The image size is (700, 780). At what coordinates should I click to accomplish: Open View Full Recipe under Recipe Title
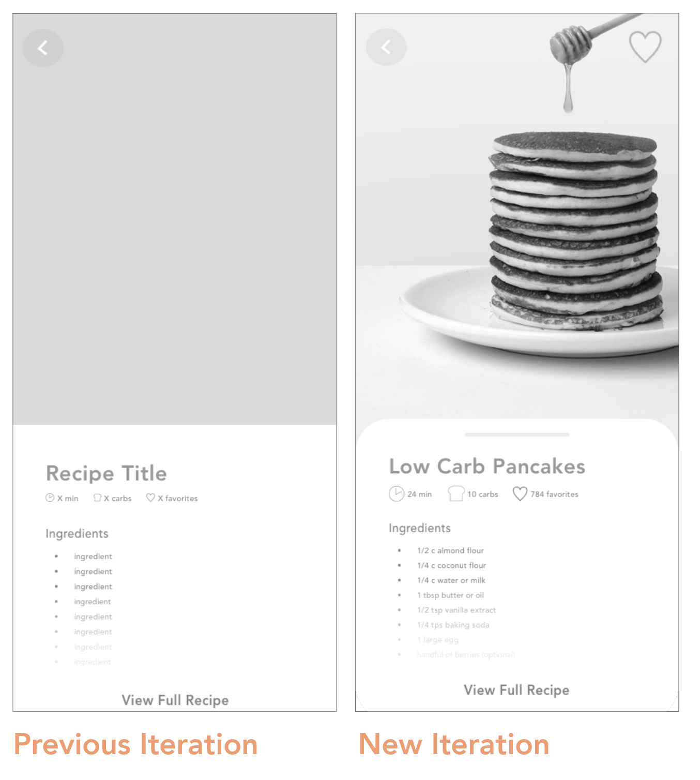pos(175,700)
